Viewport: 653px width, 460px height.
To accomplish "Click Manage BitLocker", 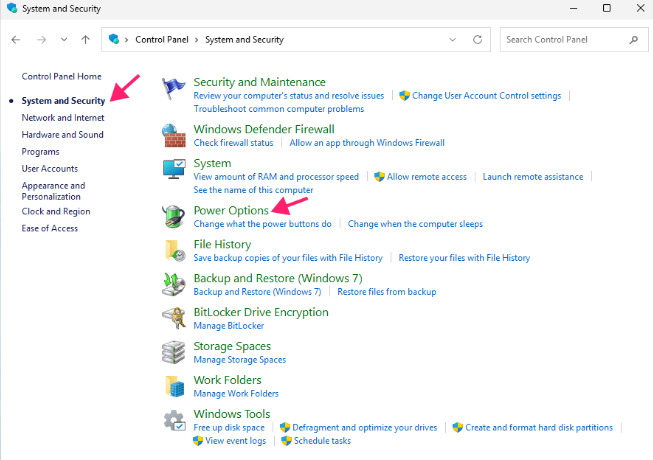I will click(228, 326).
